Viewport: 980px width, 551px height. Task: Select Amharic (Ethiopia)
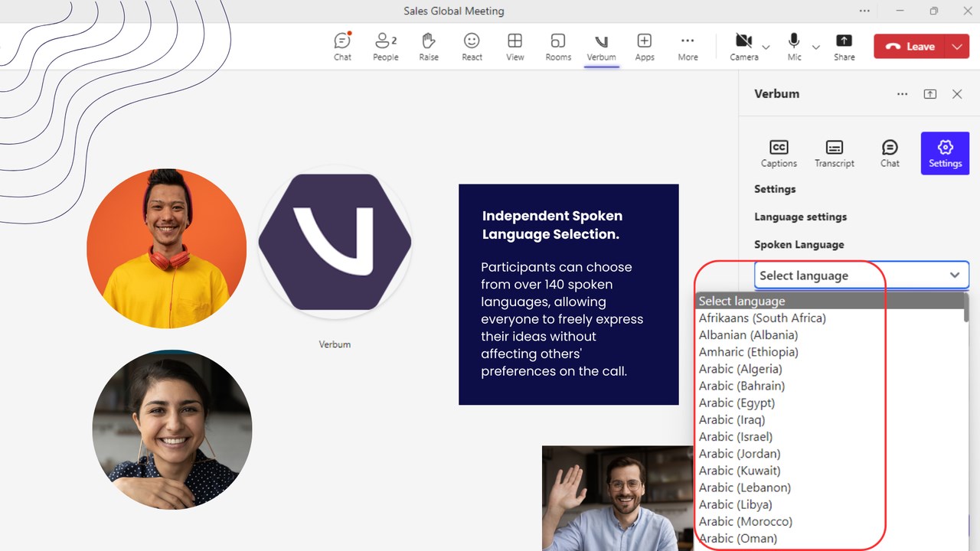(831, 352)
